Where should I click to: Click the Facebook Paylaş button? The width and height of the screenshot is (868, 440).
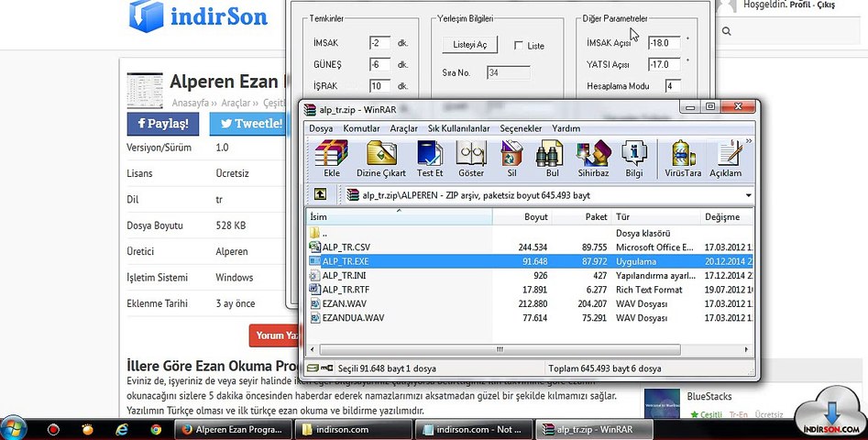click(x=163, y=124)
